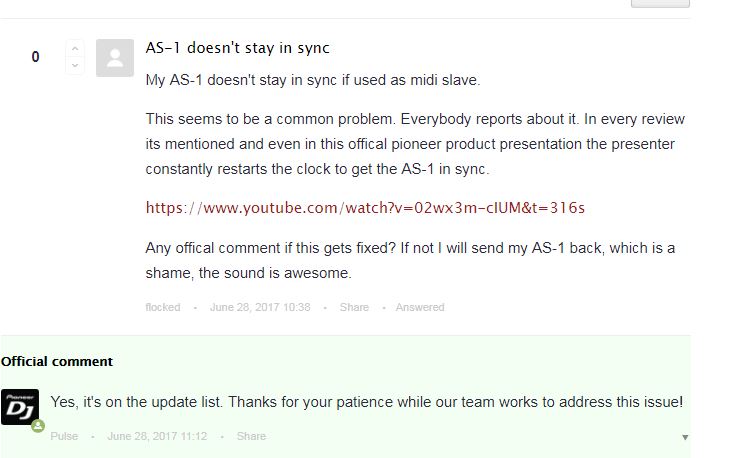
Task: Open the Pulse commenter profile
Action: (x=64, y=436)
